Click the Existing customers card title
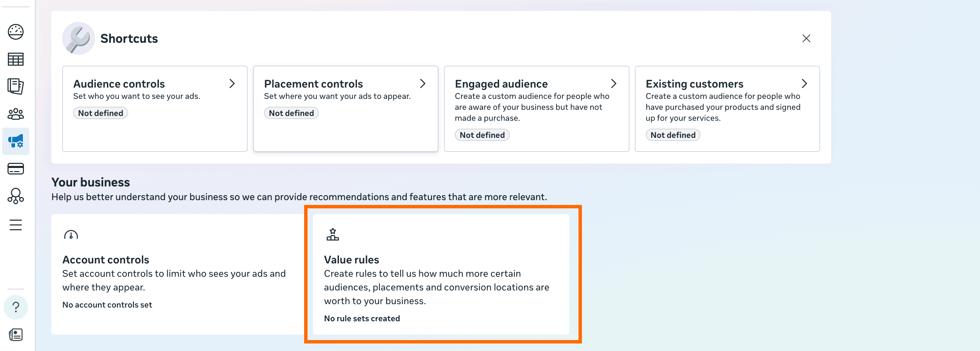The height and width of the screenshot is (351, 980). pos(694,84)
